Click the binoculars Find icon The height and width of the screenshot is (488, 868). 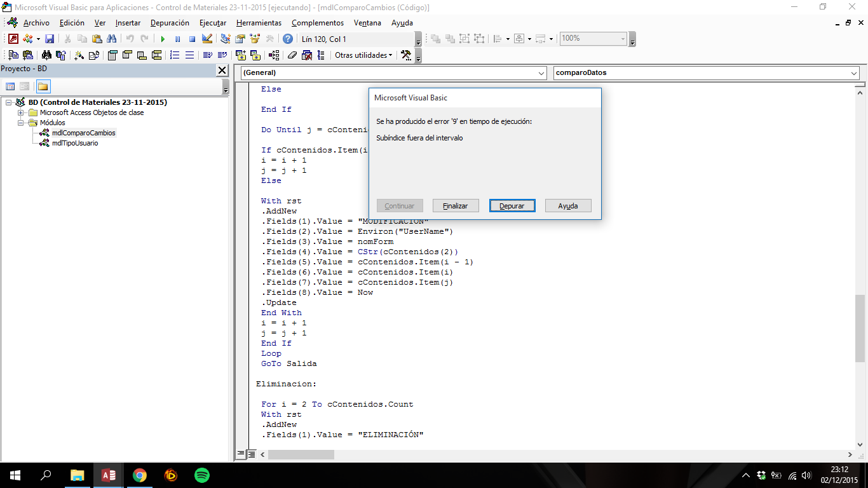tap(112, 39)
